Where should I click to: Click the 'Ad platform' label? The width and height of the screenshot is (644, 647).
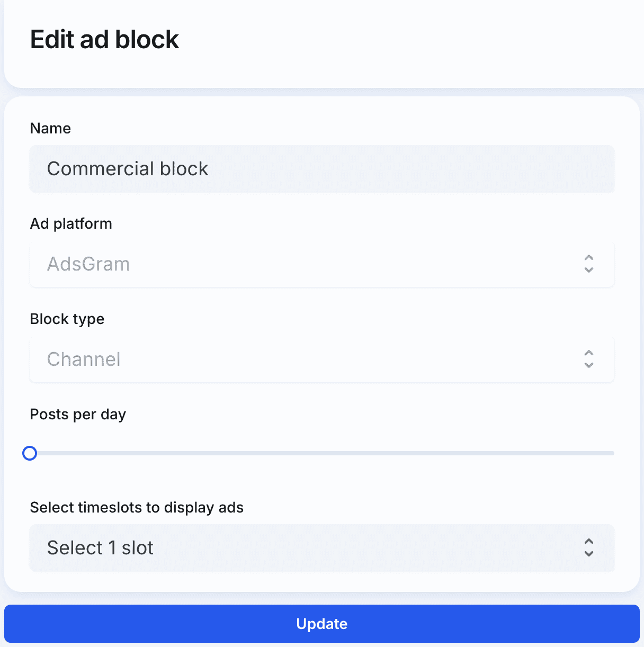(71, 223)
